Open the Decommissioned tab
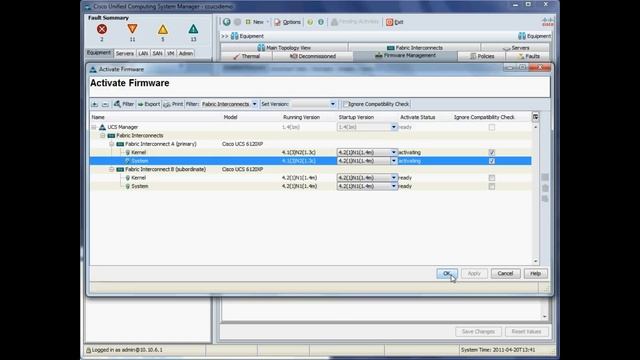Viewport: 640px width, 360px height. click(313, 56)
